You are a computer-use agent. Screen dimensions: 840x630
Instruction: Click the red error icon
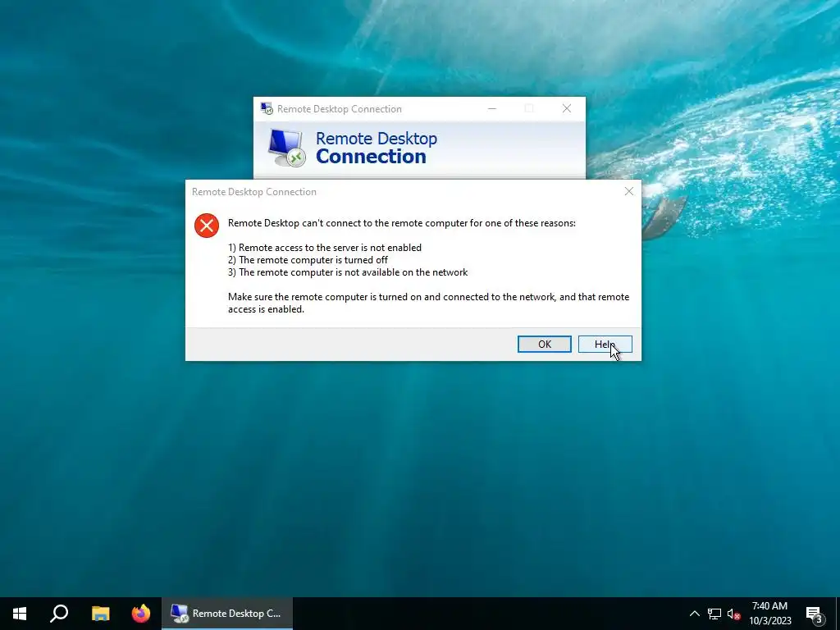click(207, 225)
